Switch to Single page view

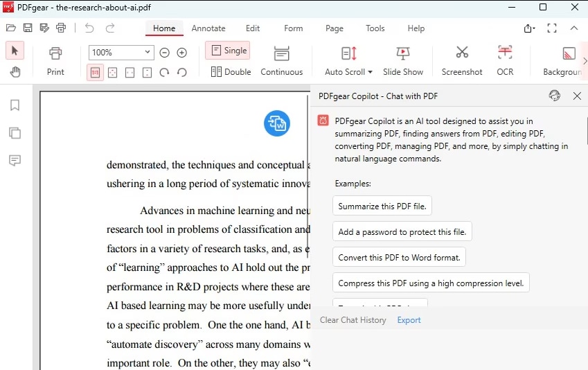click(x=228, y=51)
